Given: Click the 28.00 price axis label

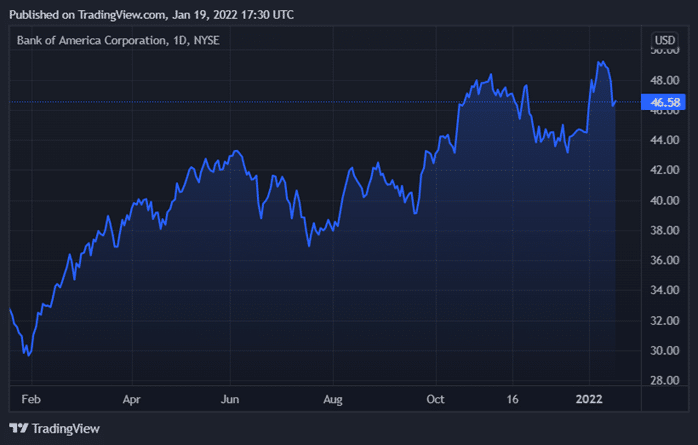Looking at the screenshot, I should tap(665, 380).
